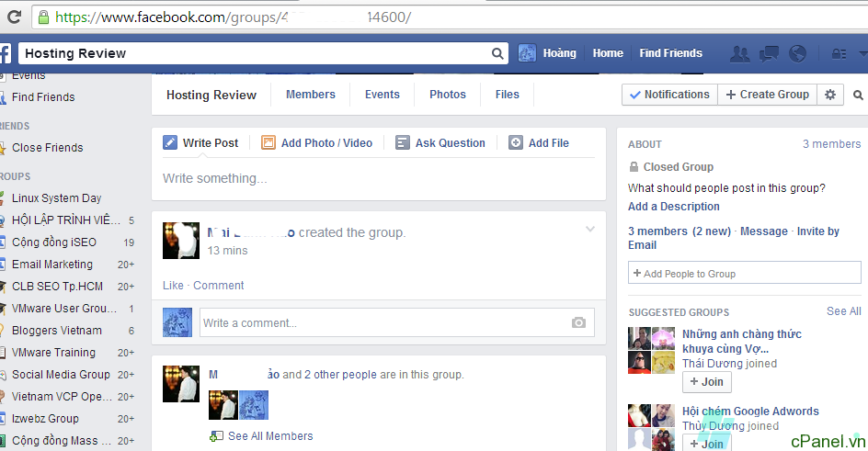The image size is (868, 451).
Task: Click browser address bar URL
Action: 233,17
